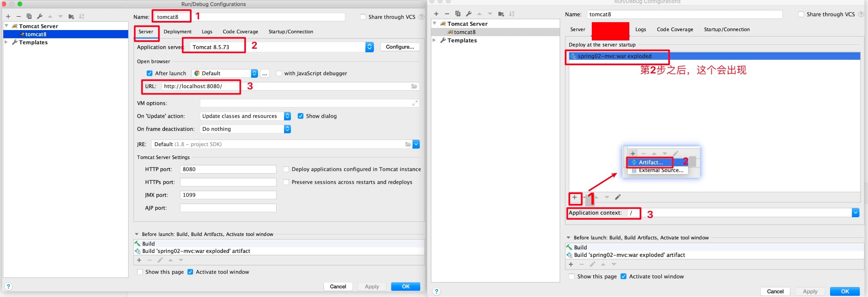Click Configure... button
The width and height of the screenshot is (868, 297).
click(400, 47)
